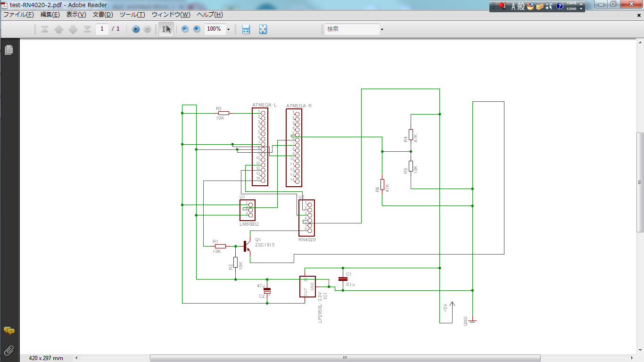This screenshot has width=644, height=362.
Task: Click the page number input field
Action: (102, 29)
